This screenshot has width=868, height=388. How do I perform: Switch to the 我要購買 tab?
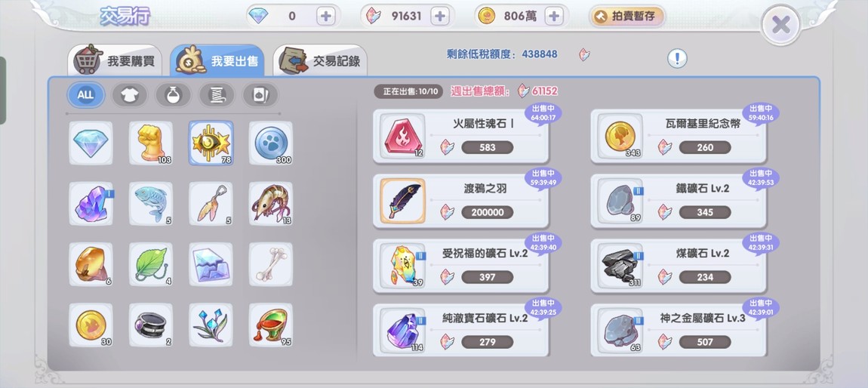coord(115,60)
